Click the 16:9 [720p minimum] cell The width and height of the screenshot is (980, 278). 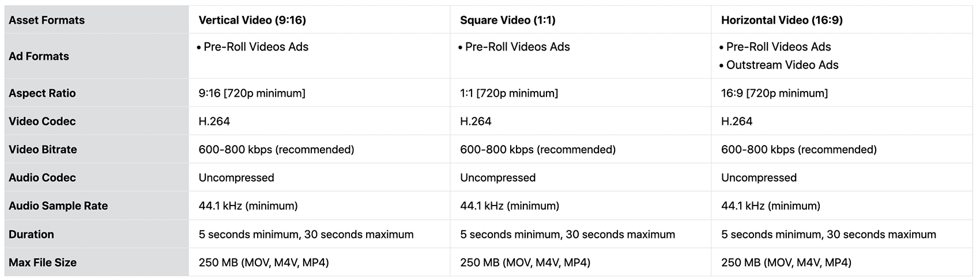[774, 93]
